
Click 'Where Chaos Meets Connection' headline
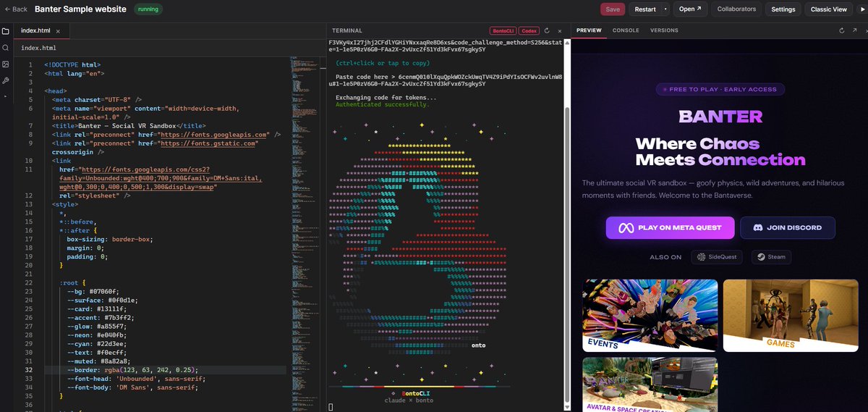point(720,151)
